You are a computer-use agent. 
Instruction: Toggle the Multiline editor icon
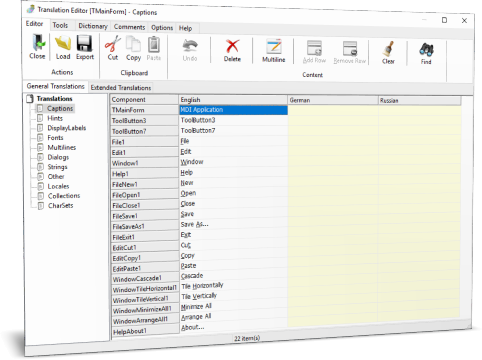pyautogui.click(x=274, y=47)
